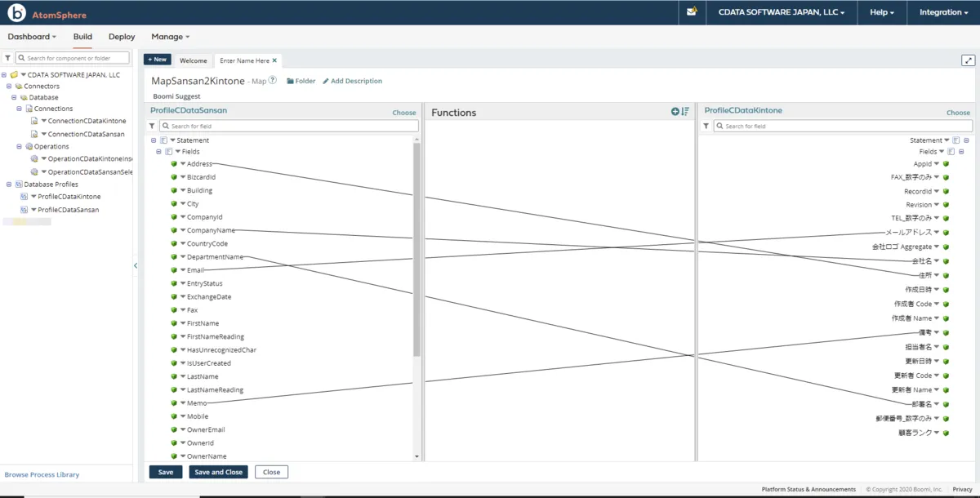Open the CDATA SOFTWARE JAPAN account dropdown

coord(782,12)
